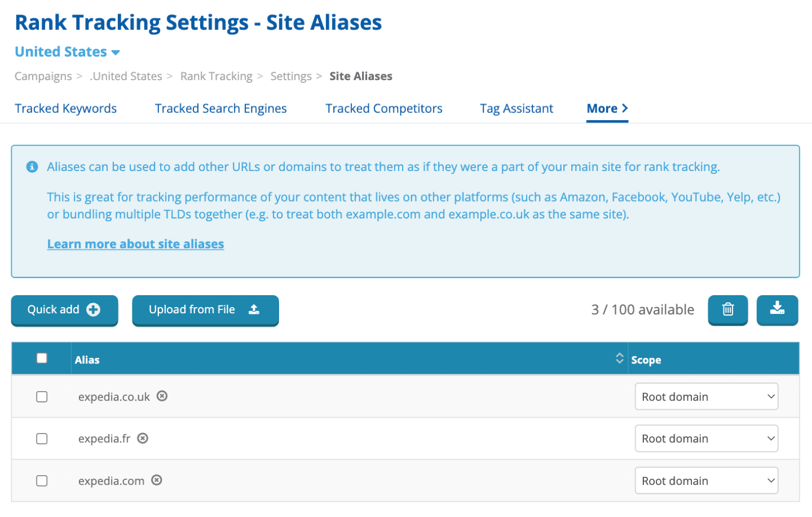Remove the expedia.fr alias via its x icon

143,438
